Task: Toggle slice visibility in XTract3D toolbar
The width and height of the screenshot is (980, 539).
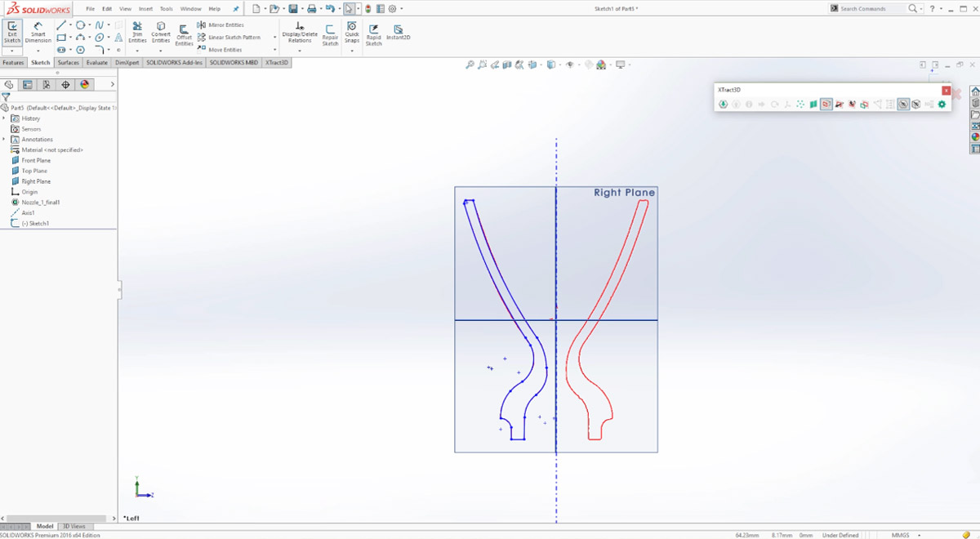Action: [x=903, y=104]
